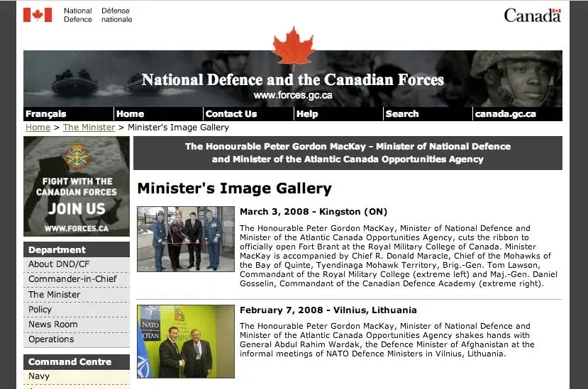Open Navy under Command Centre
This screenshot has height=389, width=588.
pyautogui.click(x=77, y=377)
